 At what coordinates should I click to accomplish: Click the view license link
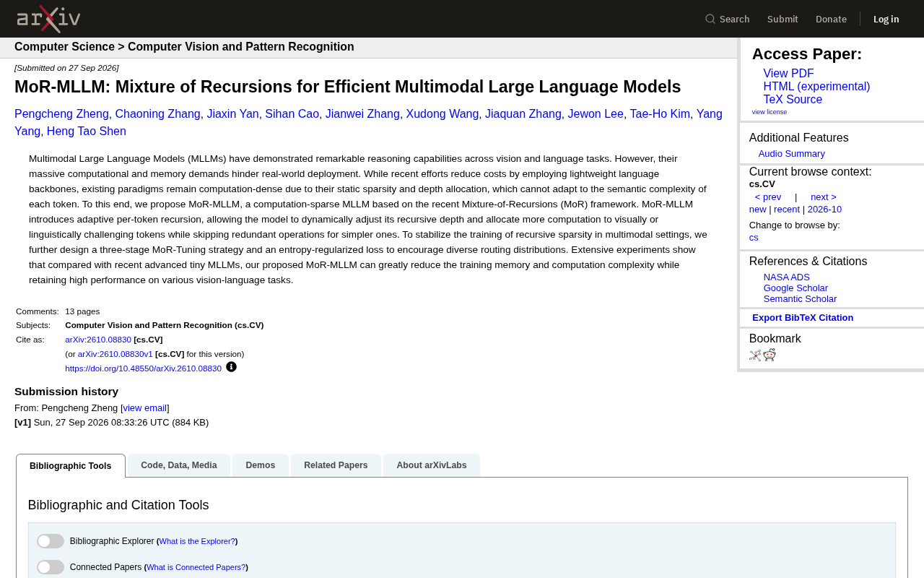pyautogui.click(x=770, y=112)
